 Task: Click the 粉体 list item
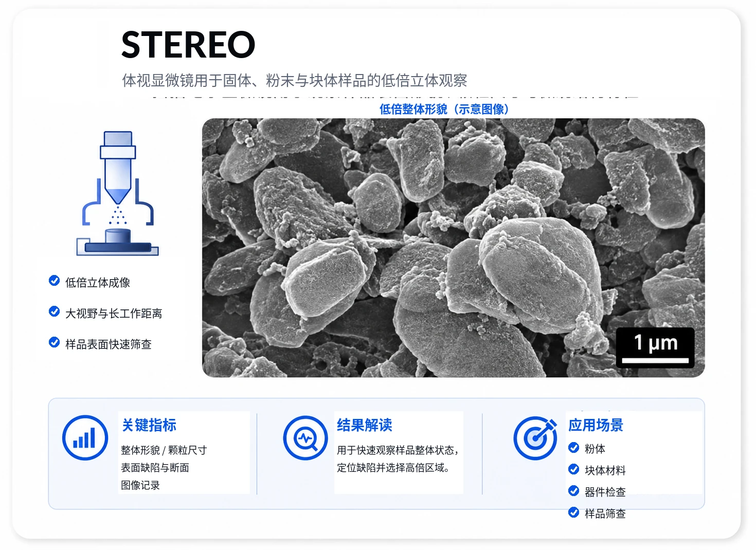pos(595,449)
